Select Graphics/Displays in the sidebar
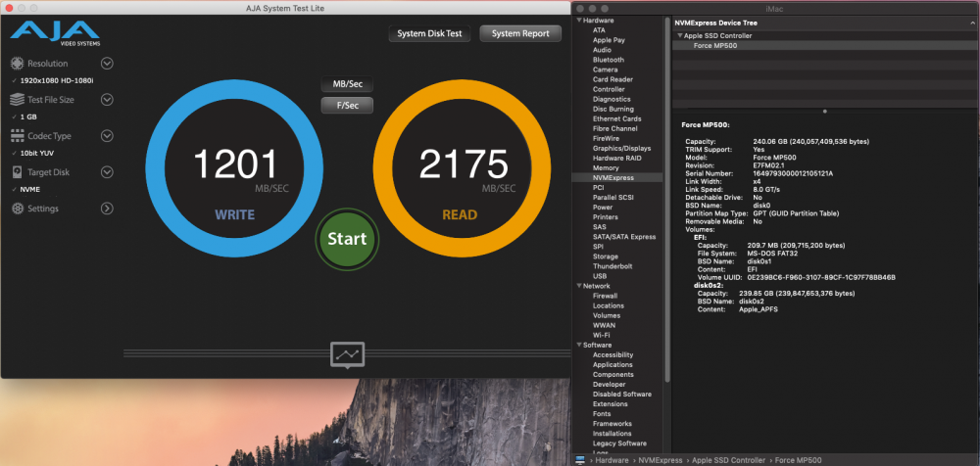Viewport: 980px width, 466px height. (622, 149)
